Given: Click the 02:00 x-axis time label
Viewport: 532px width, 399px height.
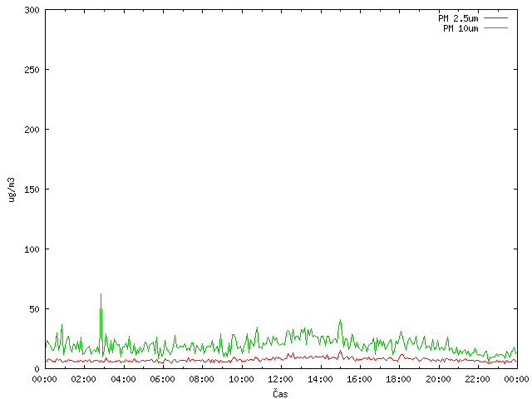Looking at the screenshot, I should click(x=83, y=379).
